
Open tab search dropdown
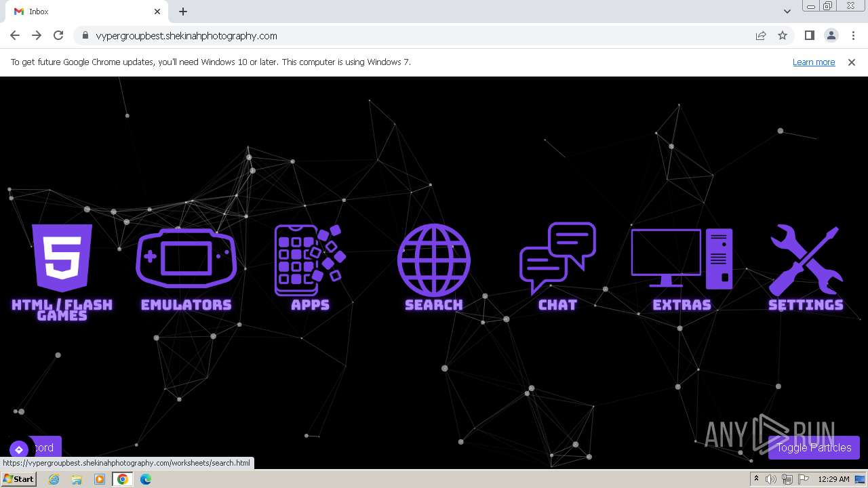(x=787, y=12)
